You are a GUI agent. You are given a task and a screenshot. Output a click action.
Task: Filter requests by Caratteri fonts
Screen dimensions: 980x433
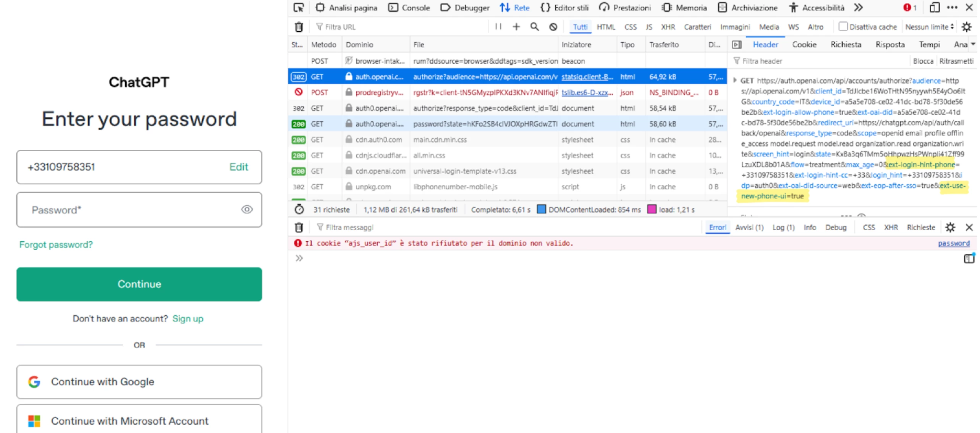pos(697,27)
